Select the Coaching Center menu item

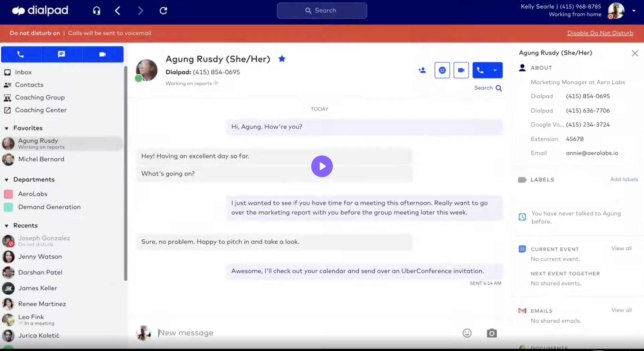pos(41,110)
